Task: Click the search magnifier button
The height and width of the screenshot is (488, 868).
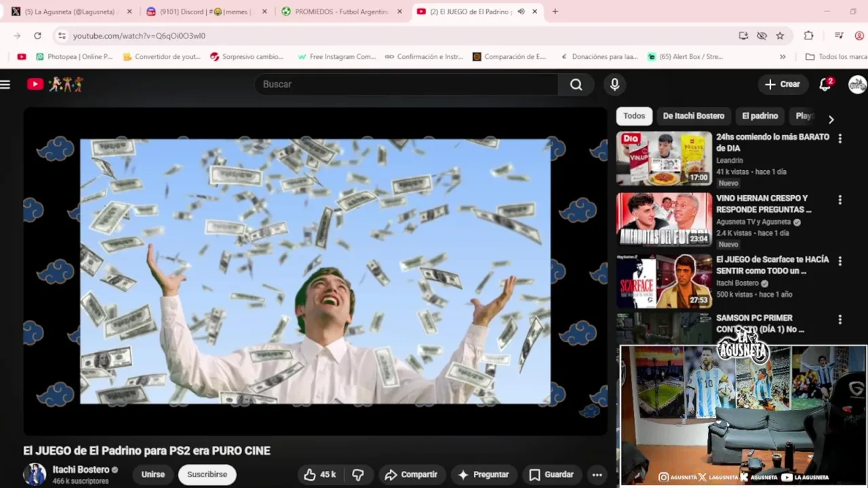Action: 576,84
